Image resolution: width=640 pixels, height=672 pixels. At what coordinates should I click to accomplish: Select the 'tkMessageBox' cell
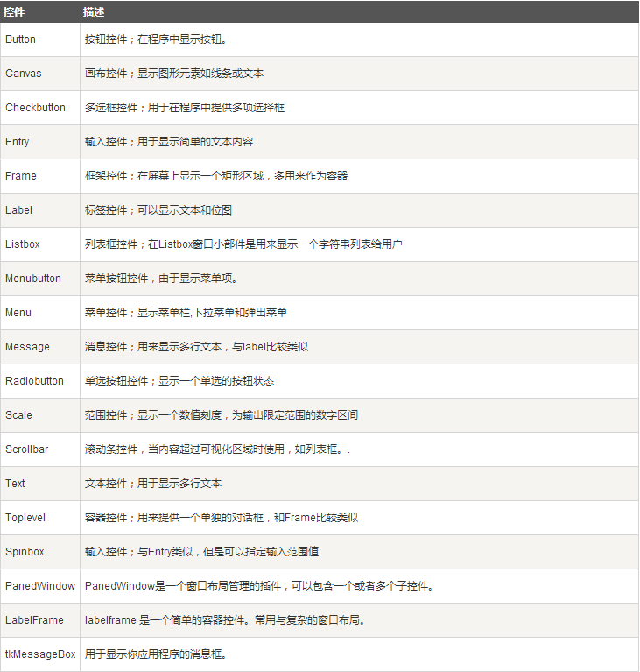click(40, 654)
